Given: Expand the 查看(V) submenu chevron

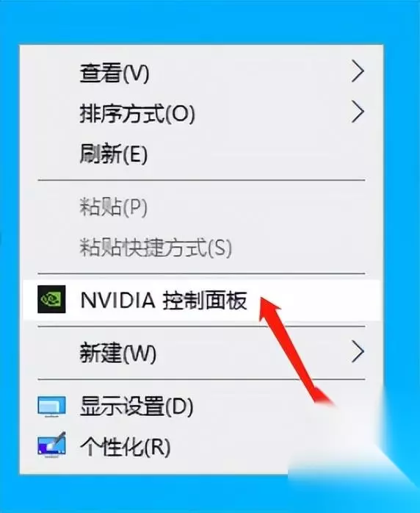Looking at the screenshot, I should pyautogui.click(x=358, y=71).
